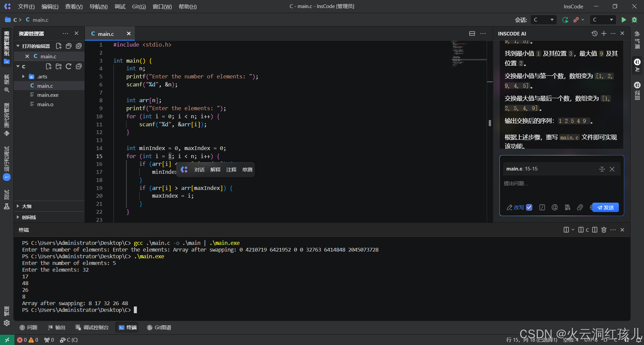644x345 pixels.
Task: Open the Source Control sidebar view
Action: pyautogui.click(x=7, y=120)
